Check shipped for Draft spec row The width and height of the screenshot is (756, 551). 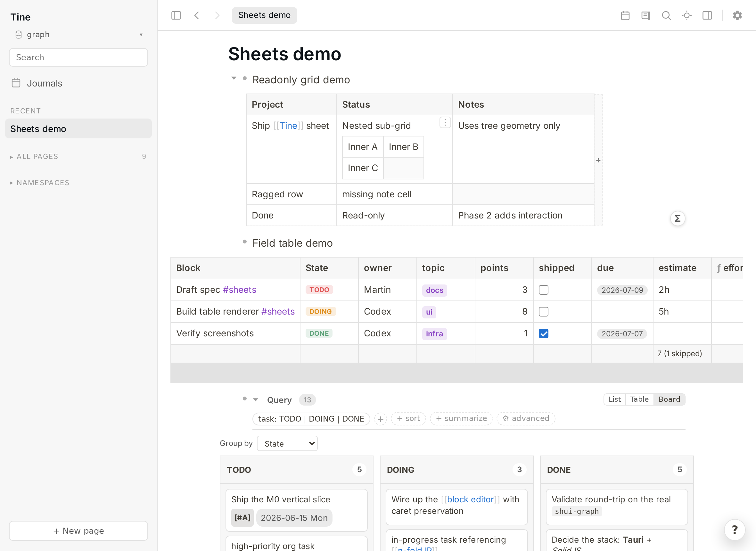544,290
